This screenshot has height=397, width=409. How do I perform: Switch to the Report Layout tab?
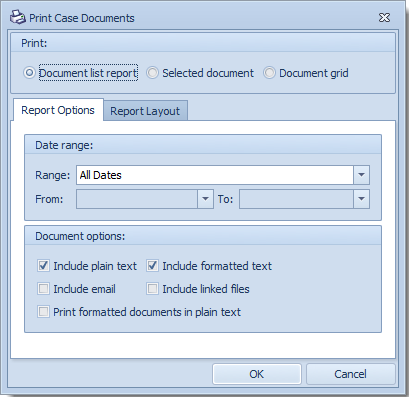(145, 111)
